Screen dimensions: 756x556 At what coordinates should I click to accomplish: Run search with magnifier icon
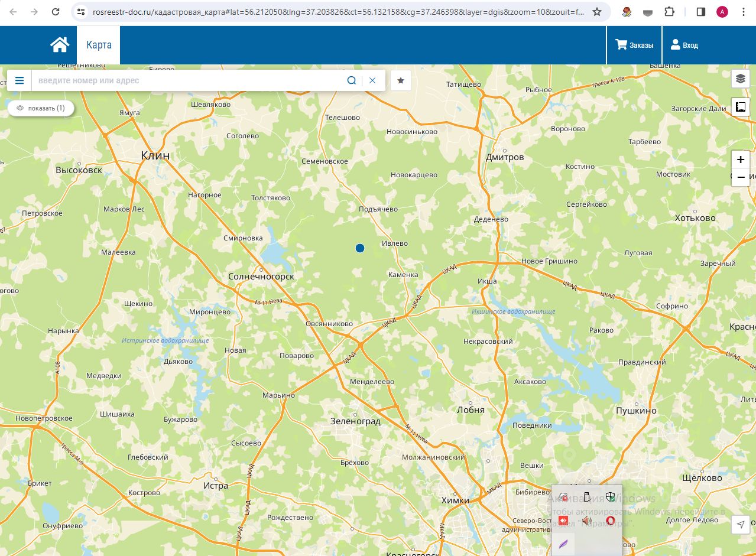(352, 80)
